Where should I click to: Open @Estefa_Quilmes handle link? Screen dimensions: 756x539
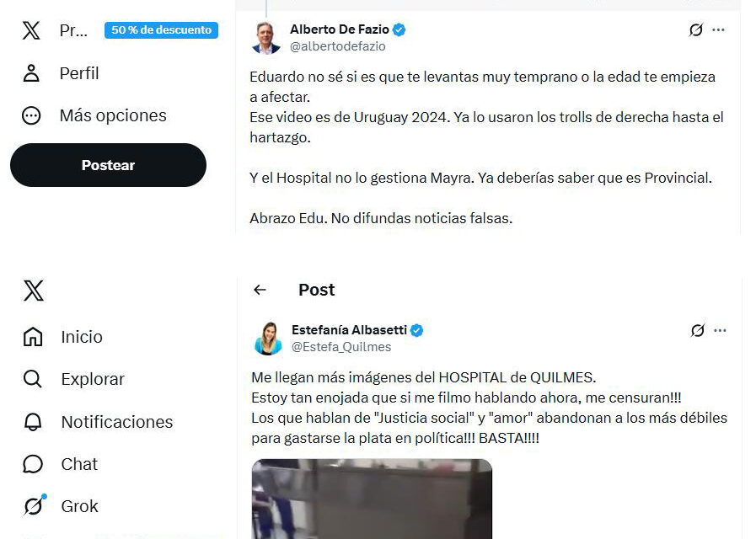[341, 347]
